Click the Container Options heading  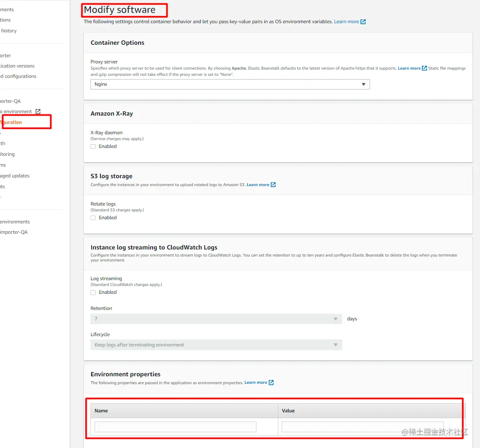tap(117, 43)
